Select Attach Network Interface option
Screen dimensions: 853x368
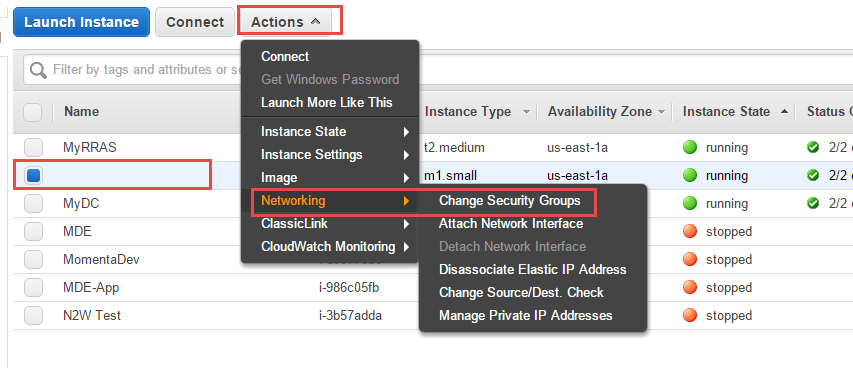pos(511,224)
